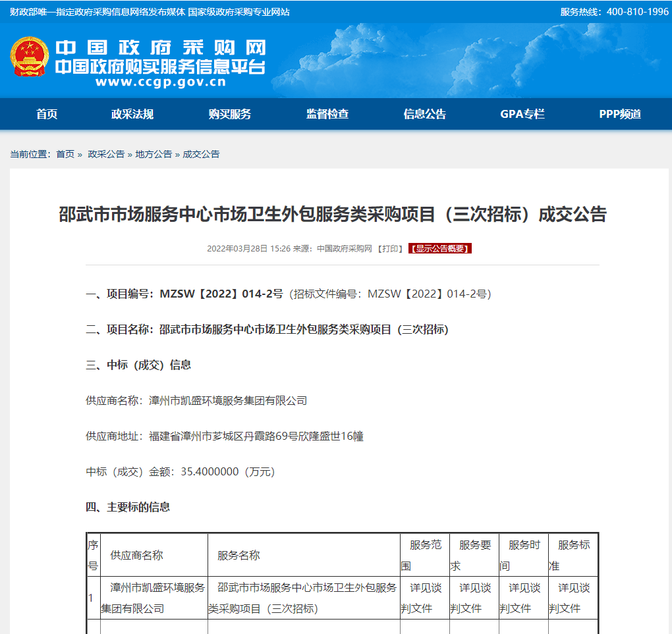Click the 服务时间 table header cell
The image size is (672, 634).
point(523,555)
